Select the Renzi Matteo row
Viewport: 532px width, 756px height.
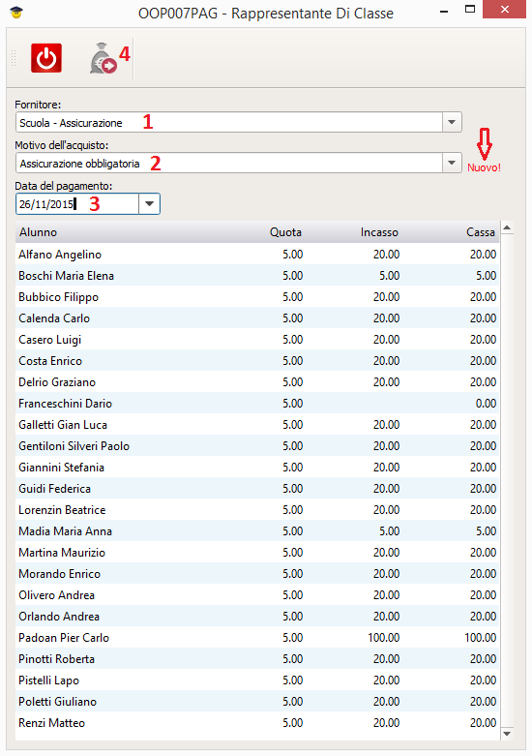257,723
